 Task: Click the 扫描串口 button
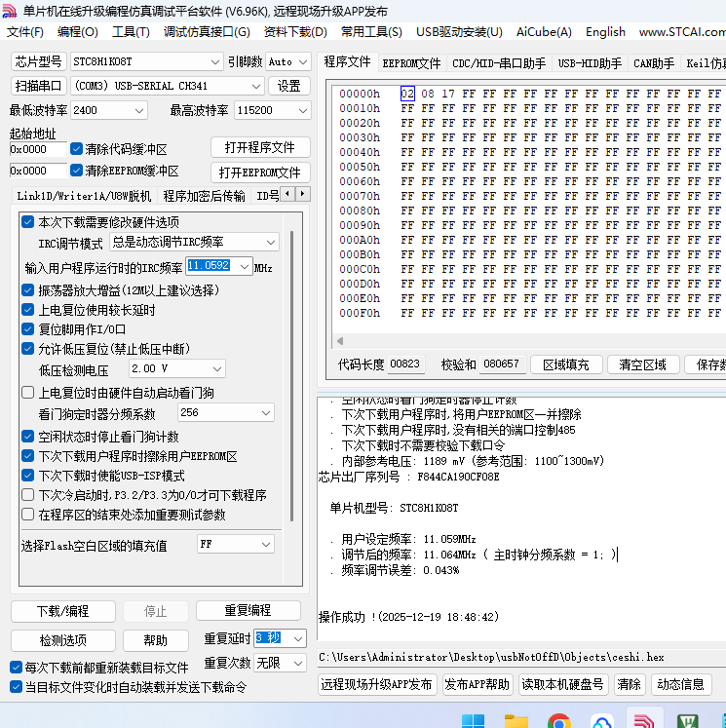[39, 86]
